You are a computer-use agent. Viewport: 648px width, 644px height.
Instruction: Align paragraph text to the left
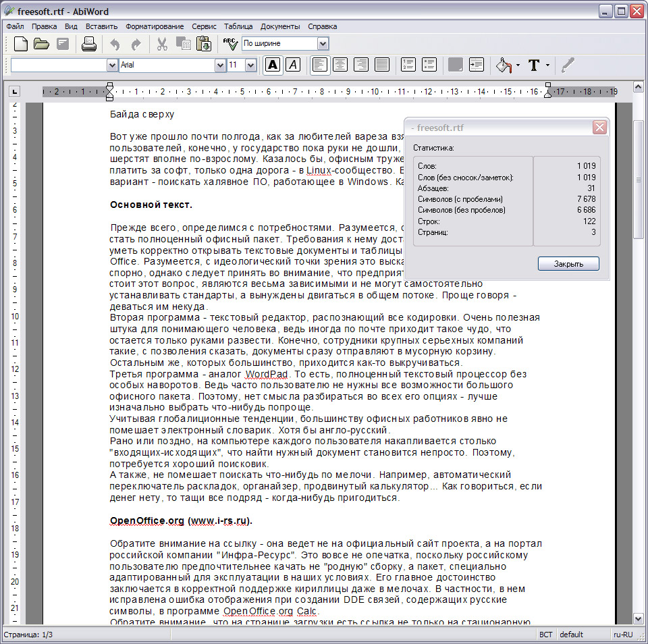(x=320, y=65)
